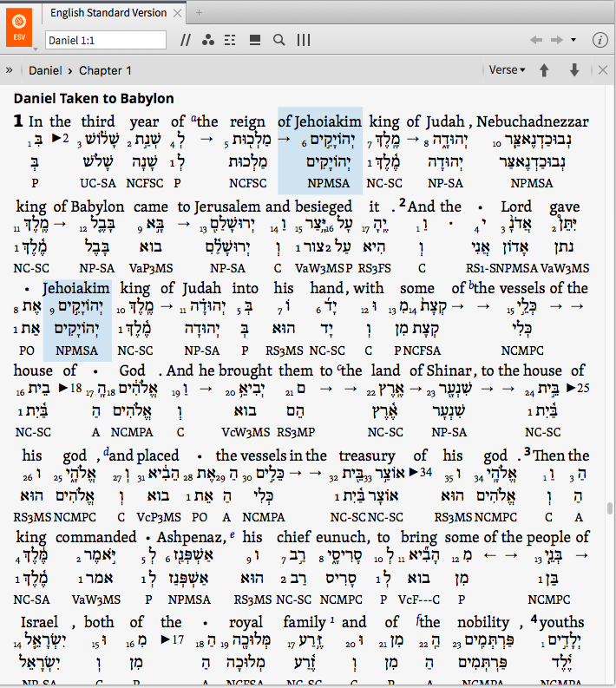This screenshot has width=616, height=688.
Task: Click highlighted 'Jehoiakim' in verse 2
Action: click(75, 288)
